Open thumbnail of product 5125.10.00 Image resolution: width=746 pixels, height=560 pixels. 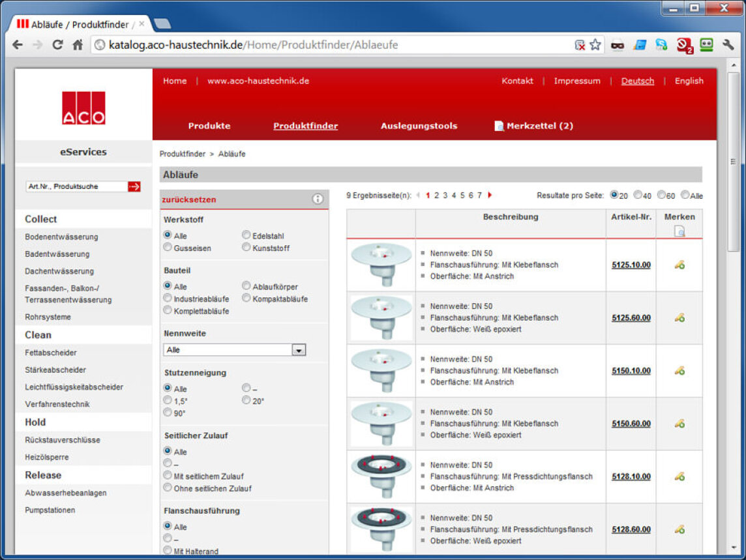pos(381,265)
